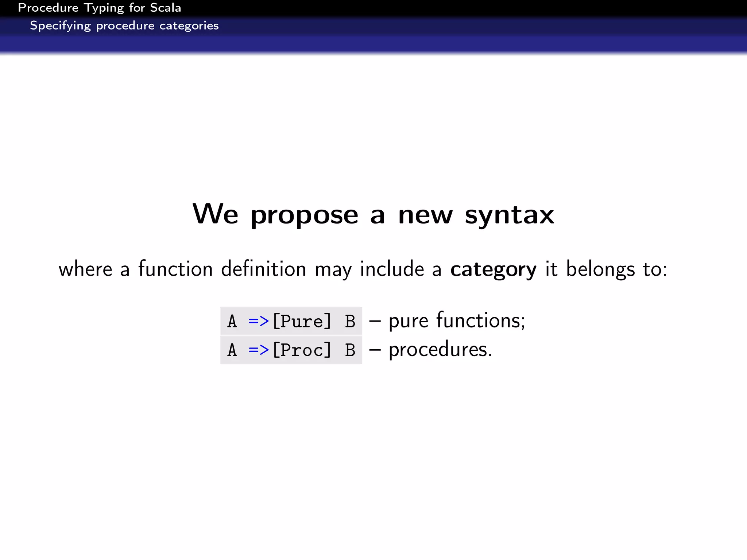Click the blue arrow before [Pure]
The height and width of the screenshot is (560, 747).
[258, 321]
